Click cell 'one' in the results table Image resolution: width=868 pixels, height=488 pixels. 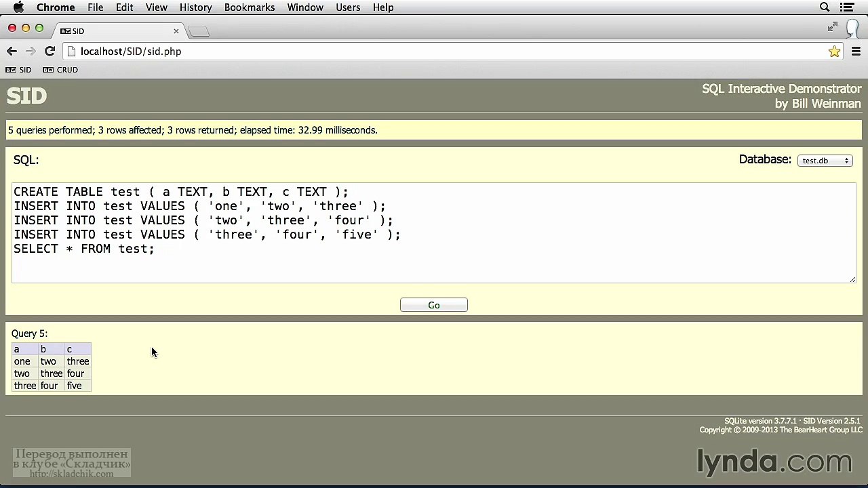point(25,361)
